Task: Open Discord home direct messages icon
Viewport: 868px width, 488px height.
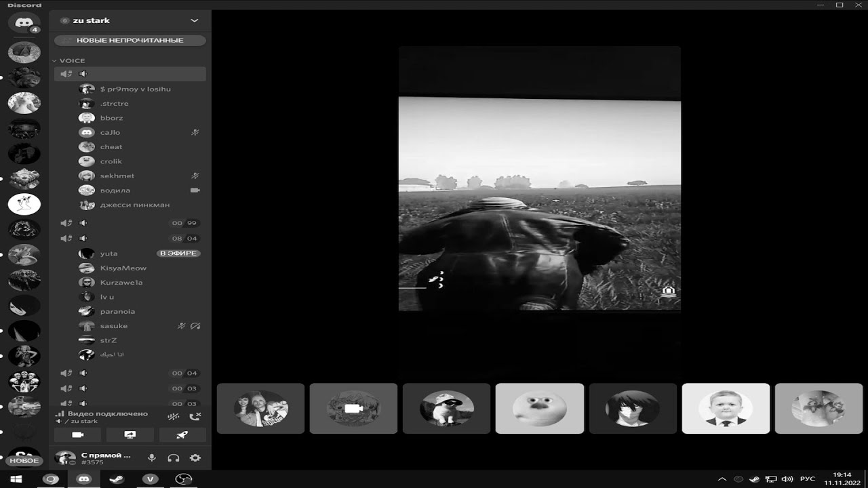Action: [24, 22]
